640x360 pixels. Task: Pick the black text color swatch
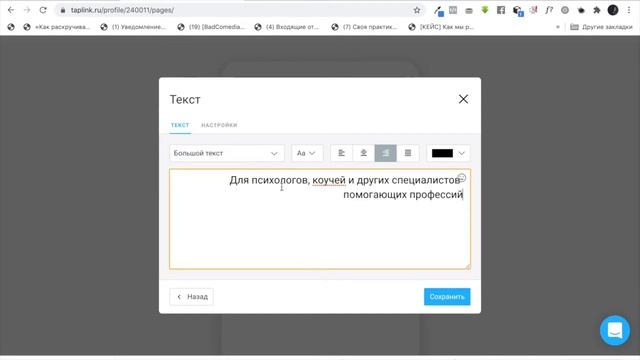442,153
